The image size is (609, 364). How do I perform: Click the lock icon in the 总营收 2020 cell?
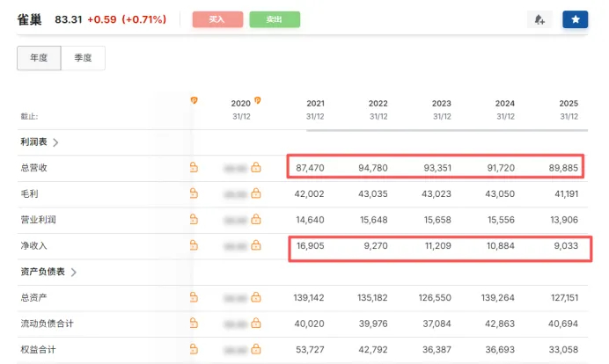point(256,167)
